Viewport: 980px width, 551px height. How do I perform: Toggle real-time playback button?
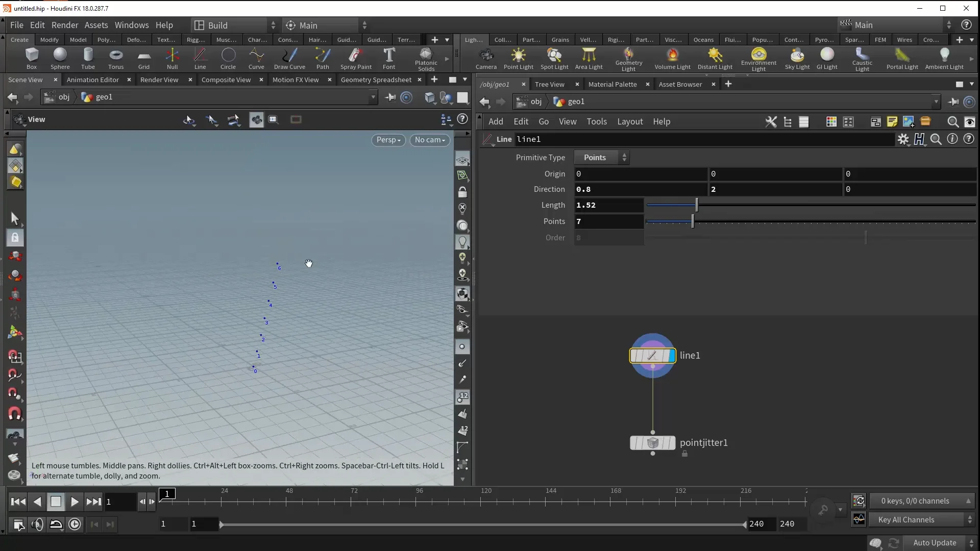(75, 524)
